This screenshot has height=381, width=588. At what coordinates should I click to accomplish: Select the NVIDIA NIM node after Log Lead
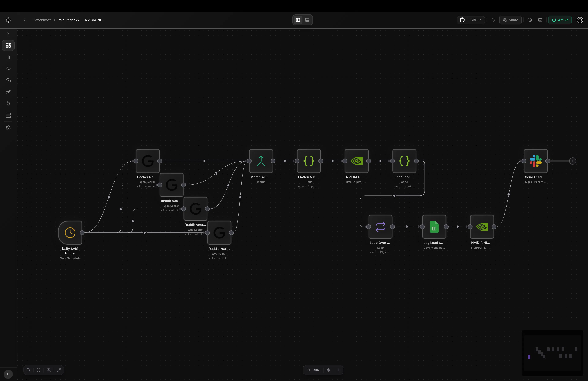(482, 227)
